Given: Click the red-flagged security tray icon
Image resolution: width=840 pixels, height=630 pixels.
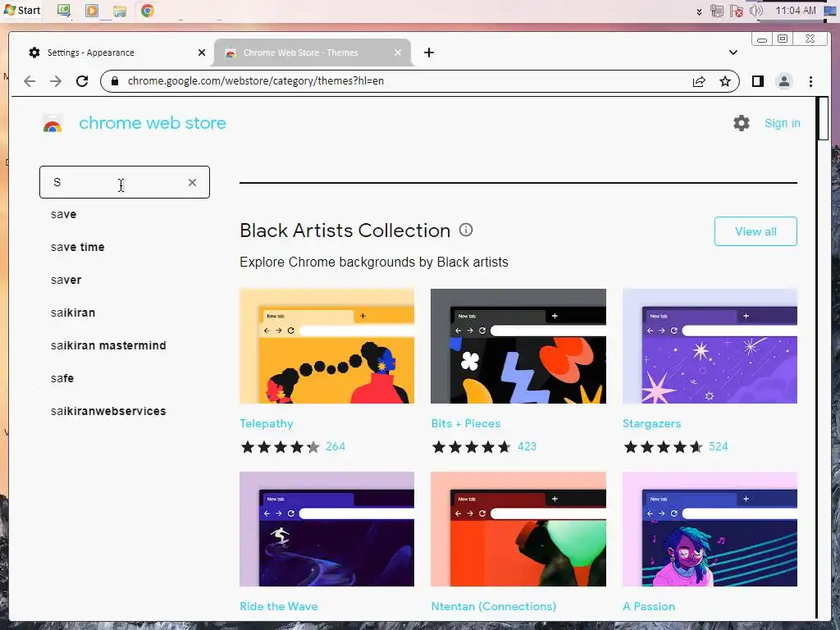Looking at the screenshot, I should pyautogui.click(x=736, y=11).
